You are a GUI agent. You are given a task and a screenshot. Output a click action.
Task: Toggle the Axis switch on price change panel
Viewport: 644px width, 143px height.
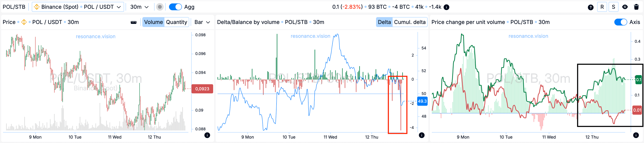click(x=621, y=22)
